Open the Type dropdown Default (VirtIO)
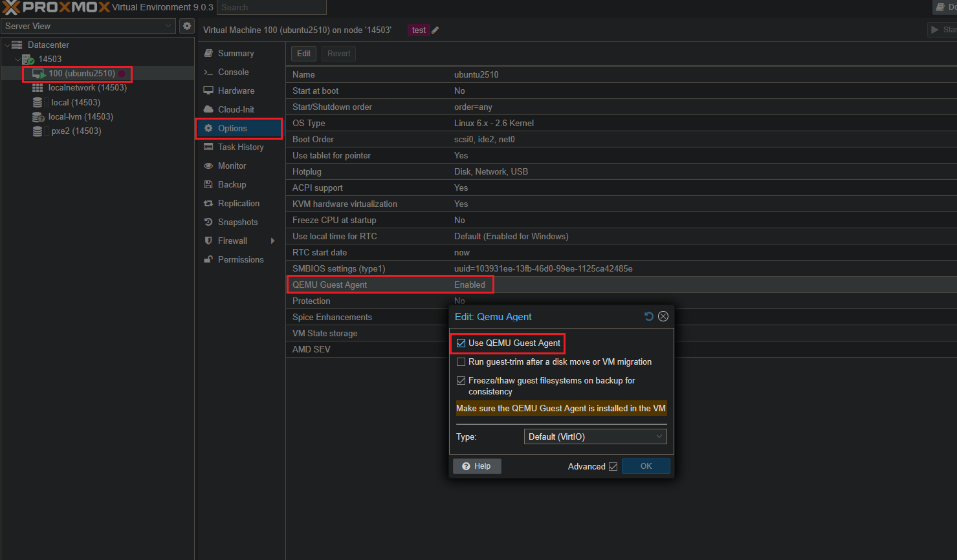The image size is (957, 560). point(595,436)
